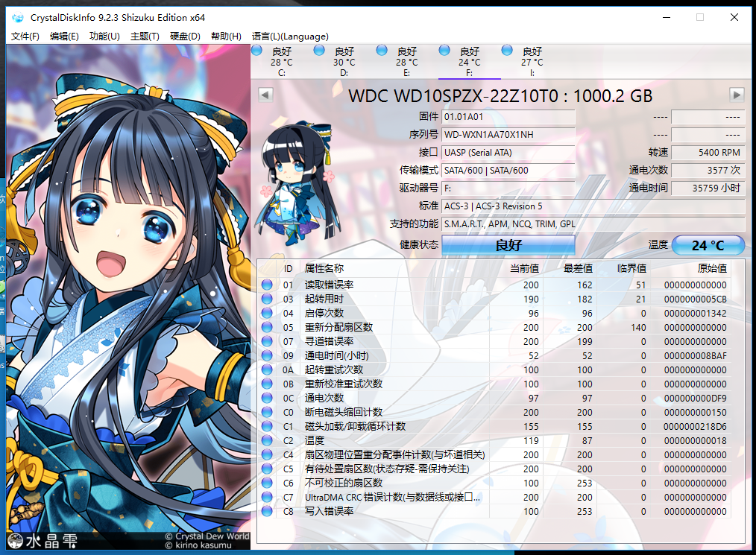
Task: Open the 编辑(E) menu
Action: [64, 37]
